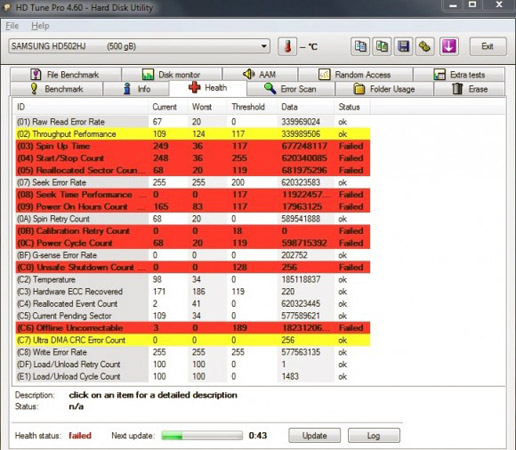This screenshot has height=450, width=516.
Task: Select the (C4) Reallocated Event Count row
Action: click(193, 304)
